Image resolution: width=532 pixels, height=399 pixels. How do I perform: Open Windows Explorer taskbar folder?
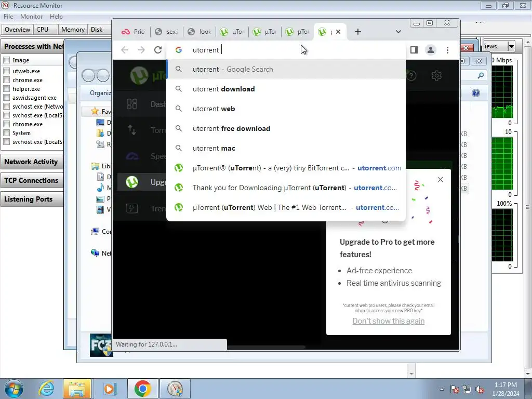(x=77, y=389)
